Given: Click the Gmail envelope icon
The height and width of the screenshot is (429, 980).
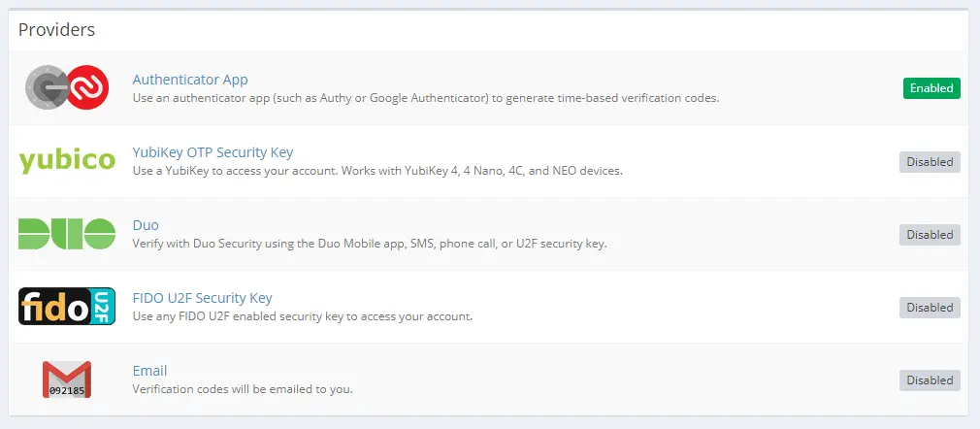Looking at the screenshot, I should click(x=67, y=379).
